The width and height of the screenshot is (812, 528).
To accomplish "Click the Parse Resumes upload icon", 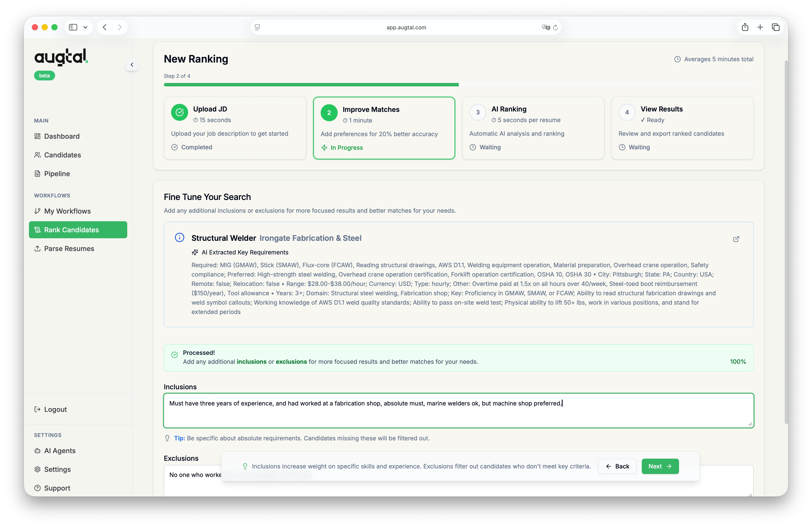I will click(37, 249).
